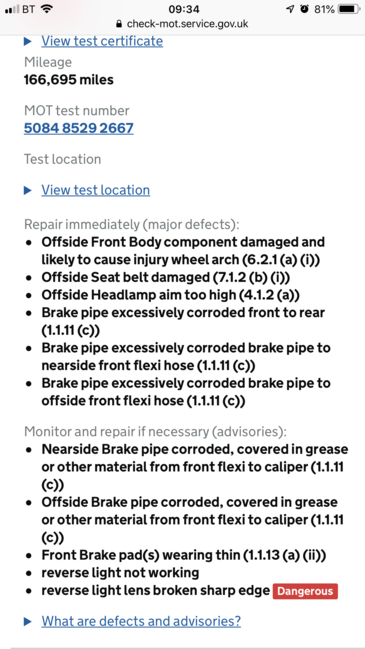Viewport: 365px width, 649px height.
Task: Tap the BT carrier label
Action: pyautogui.click(x=29, y=9)
